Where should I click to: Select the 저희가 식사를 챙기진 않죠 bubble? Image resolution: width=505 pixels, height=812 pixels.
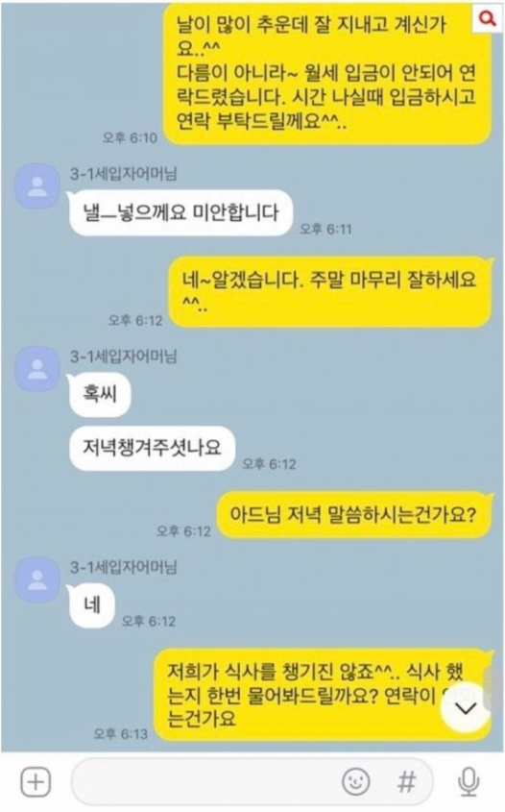coord(323,695)
